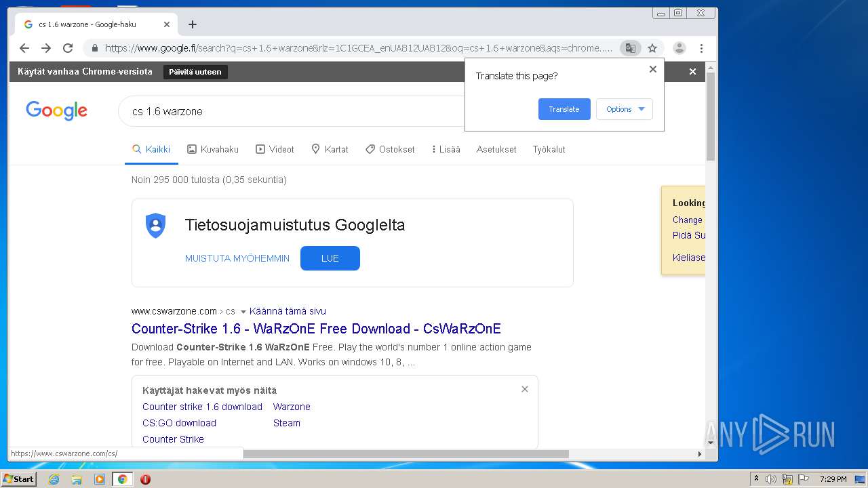Close the cs 1.6 warzone tab
Image resolution: width=868 pixels, height=488 pixels.
(x=167, y=24)
